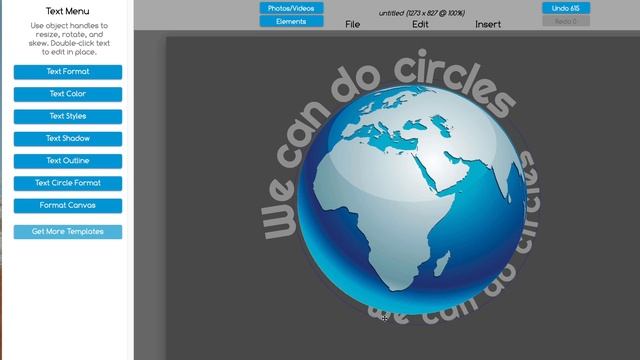Screen dimensions: 640x360
Task: Click the Undo 615 button
Action: pyautogui.click(x=566, y=8)
